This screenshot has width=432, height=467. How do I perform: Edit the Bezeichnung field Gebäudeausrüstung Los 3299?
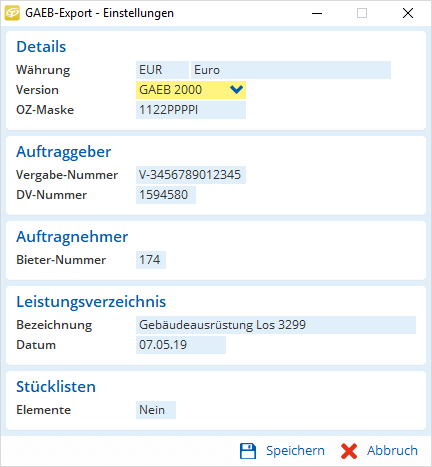pos(276,325)
